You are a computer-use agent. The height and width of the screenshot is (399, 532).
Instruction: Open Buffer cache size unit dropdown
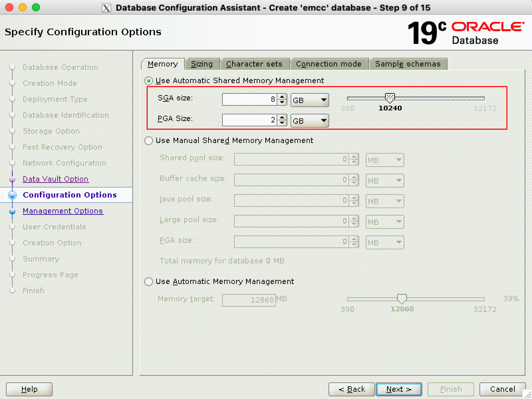pos(385,181)
